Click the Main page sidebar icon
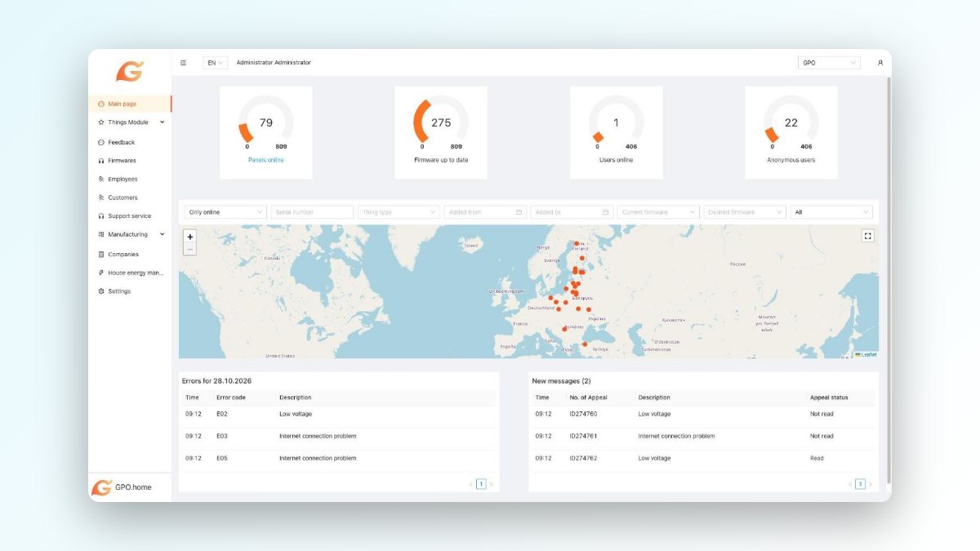Image resolution: width=980 pixels, height=551 pixels. pos(100,104)
